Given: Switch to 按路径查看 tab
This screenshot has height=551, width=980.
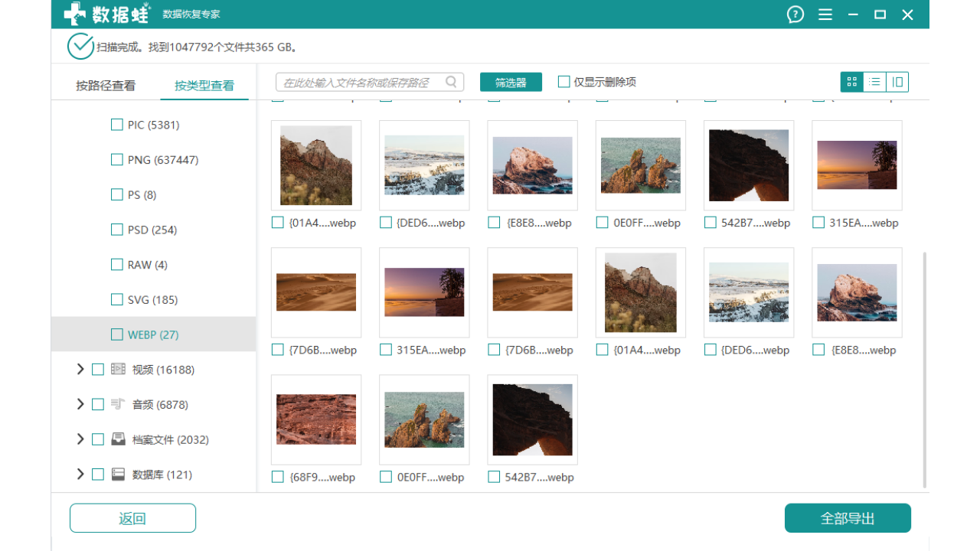Looking at the screenshot, I should (106, 86).
